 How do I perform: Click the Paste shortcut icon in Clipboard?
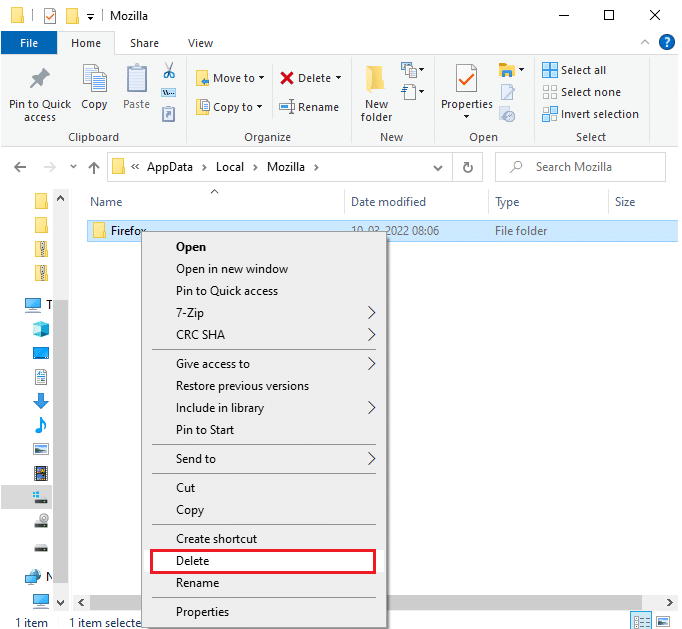[x=169, y=114]
